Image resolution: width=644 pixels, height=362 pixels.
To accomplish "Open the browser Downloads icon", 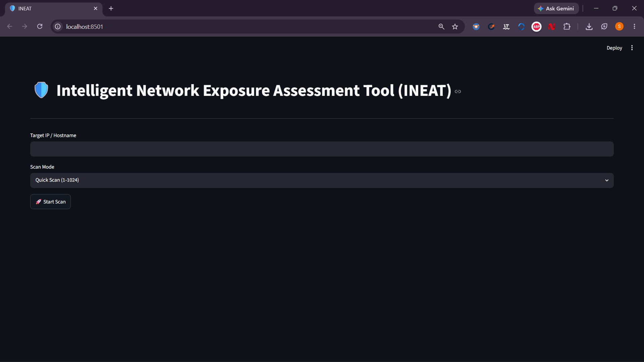I will click(x=589, y=26).
